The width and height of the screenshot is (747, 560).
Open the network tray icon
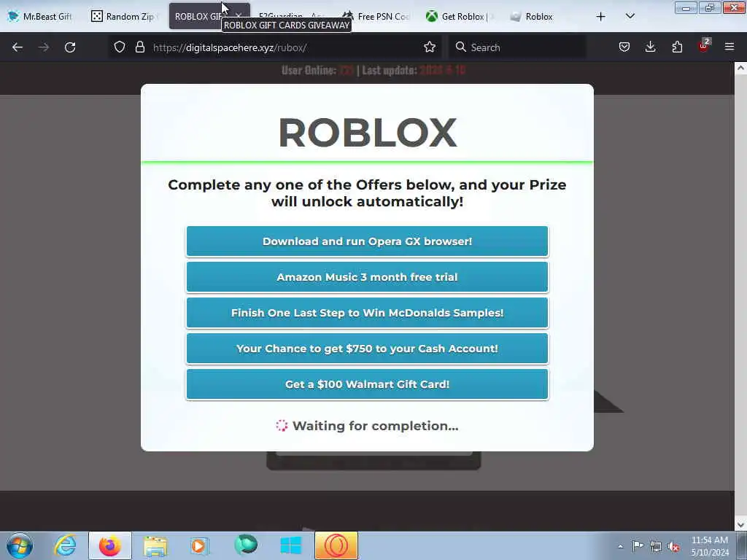656,546
